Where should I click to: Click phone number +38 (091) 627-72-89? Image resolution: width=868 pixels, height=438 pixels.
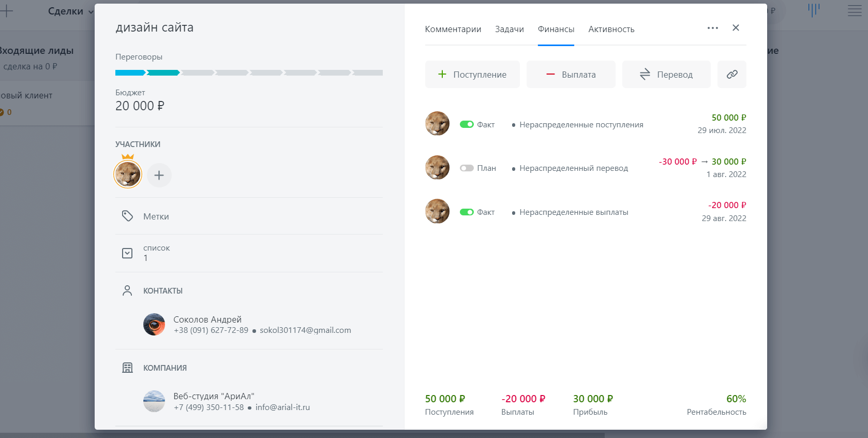tap(211, 330)
